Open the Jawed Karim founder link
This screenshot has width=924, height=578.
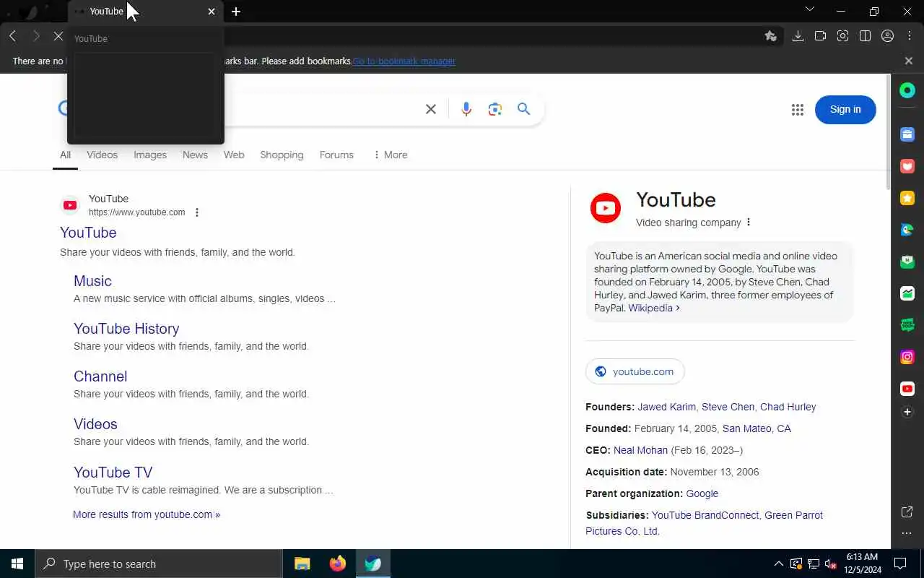tap(666, 407)
